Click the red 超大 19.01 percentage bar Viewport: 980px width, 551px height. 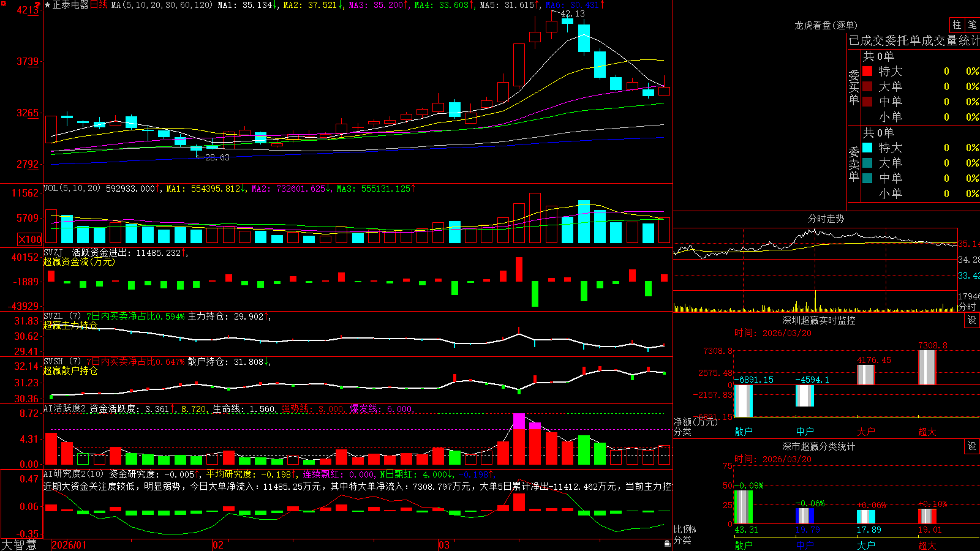pos(927,516)
